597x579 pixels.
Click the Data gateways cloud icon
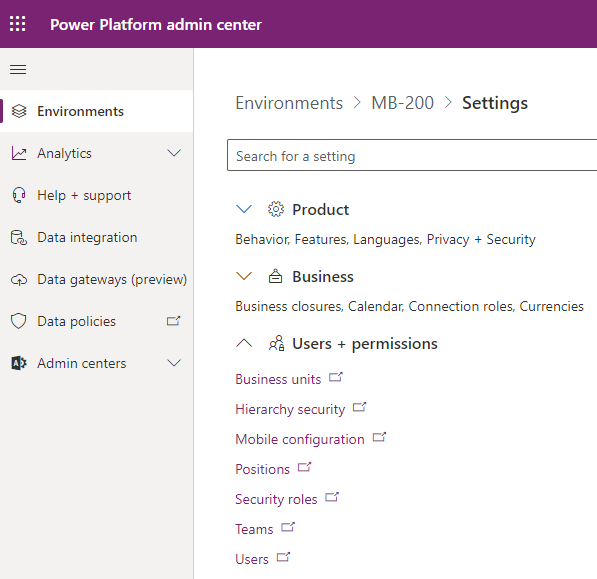[x=19, y=280]
